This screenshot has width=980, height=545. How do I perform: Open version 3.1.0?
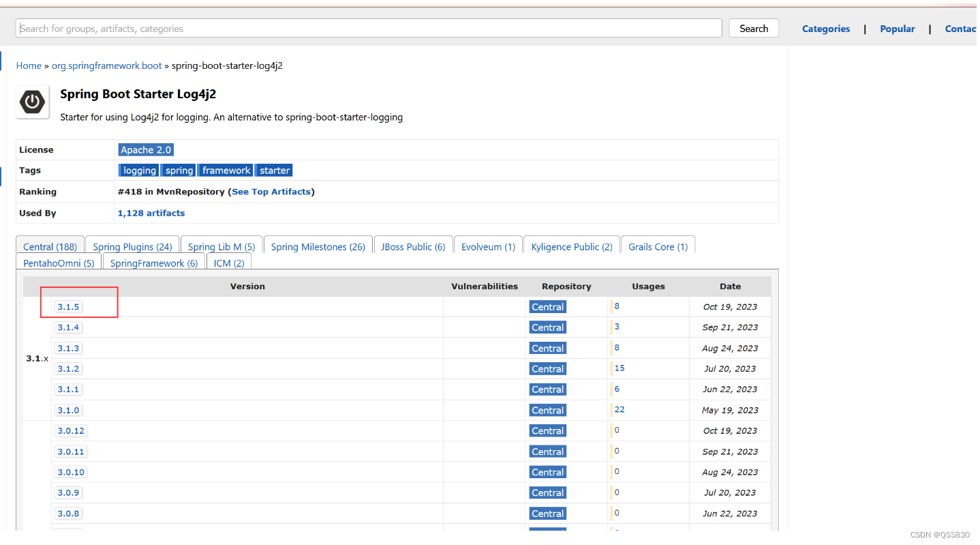(68, 410)
